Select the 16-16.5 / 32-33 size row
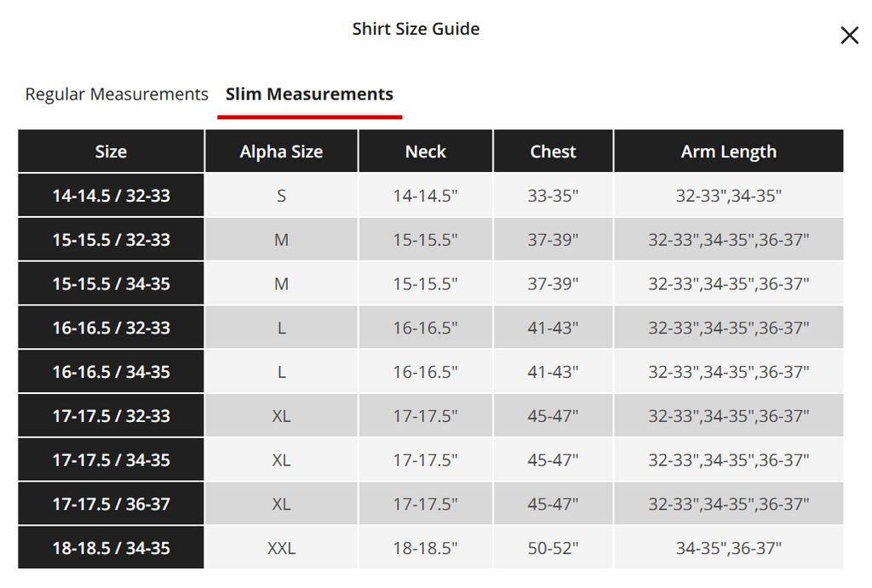The height and width of the screenshot is (588, 872). coord(430,328)
